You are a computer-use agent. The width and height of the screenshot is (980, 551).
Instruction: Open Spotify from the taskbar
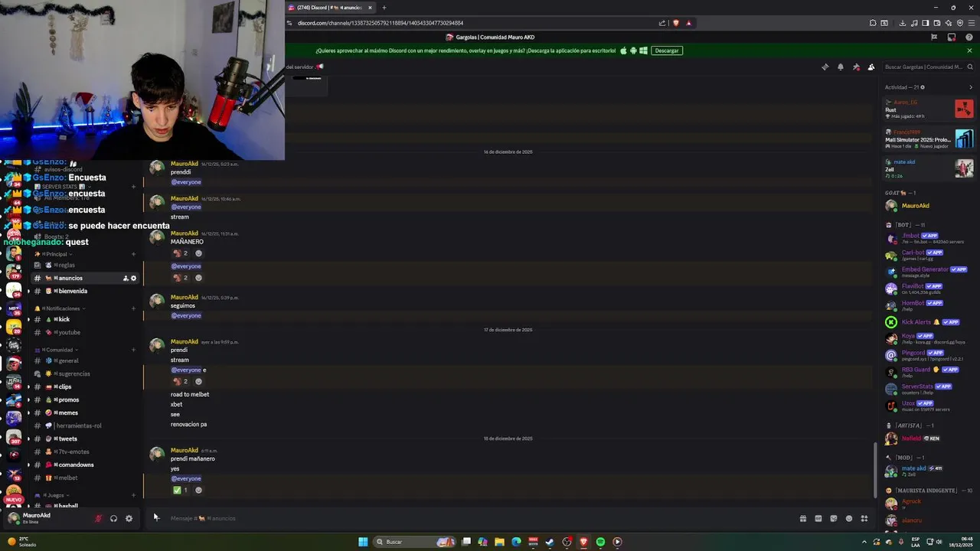(x=600, y=542)
